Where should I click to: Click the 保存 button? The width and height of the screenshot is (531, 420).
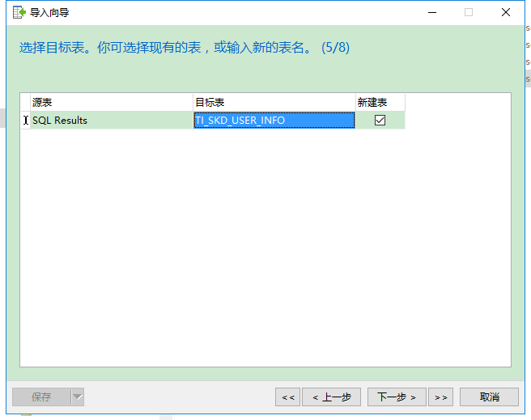pos(41,397)
